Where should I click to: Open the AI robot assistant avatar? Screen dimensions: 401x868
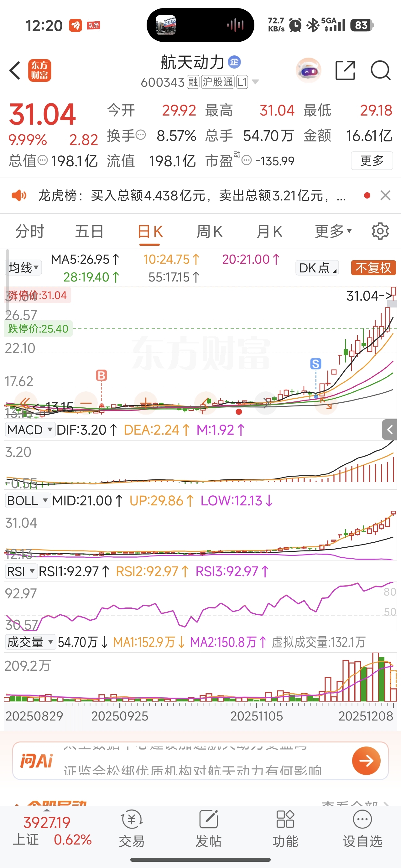click(308, 70)
